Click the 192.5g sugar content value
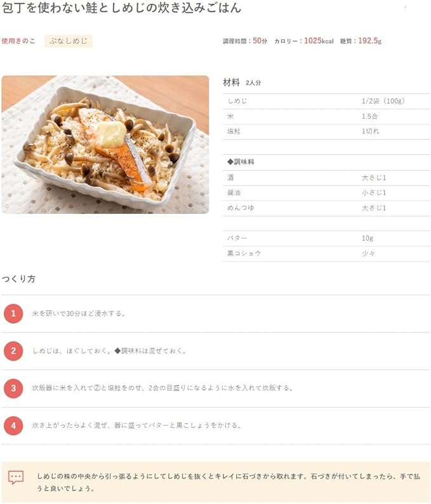This screenshot has width=431, height=504. click(x=370, y=41)
